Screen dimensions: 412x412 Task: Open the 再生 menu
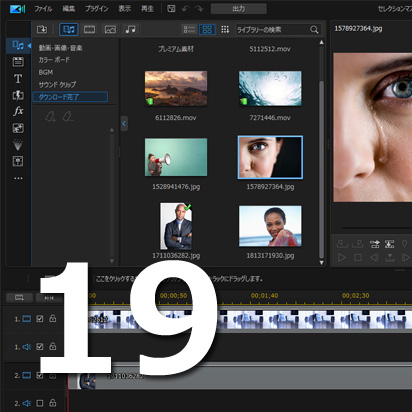pyautogui.click(x=147, y=9)
